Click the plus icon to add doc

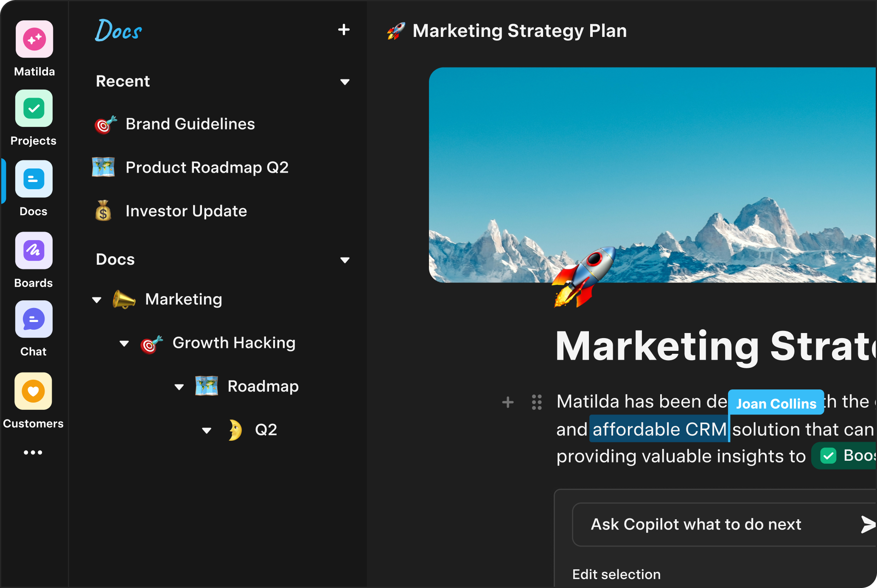344,30
